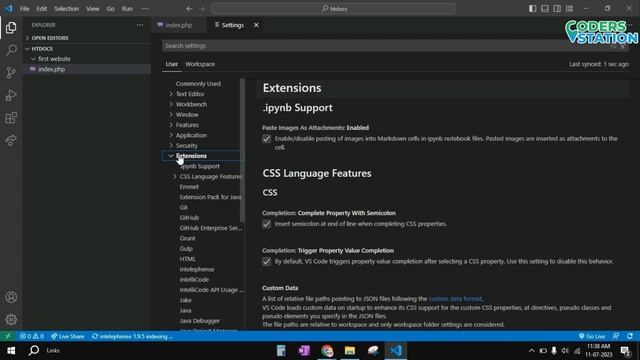
Task: Go back with the navigation arrow
Action: click(x=189, y=9)
